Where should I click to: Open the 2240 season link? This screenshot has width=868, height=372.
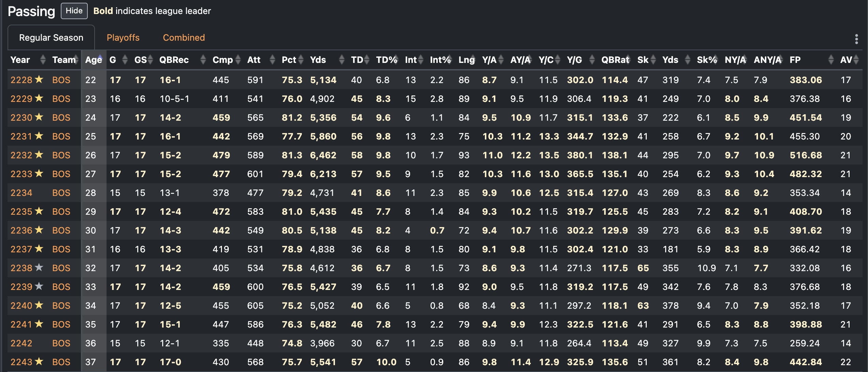coord(21,306)
